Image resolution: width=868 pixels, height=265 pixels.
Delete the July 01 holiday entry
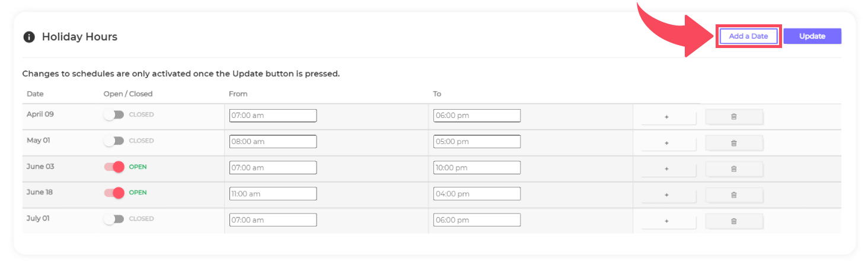pyautogui.click(x=733, y=221)
